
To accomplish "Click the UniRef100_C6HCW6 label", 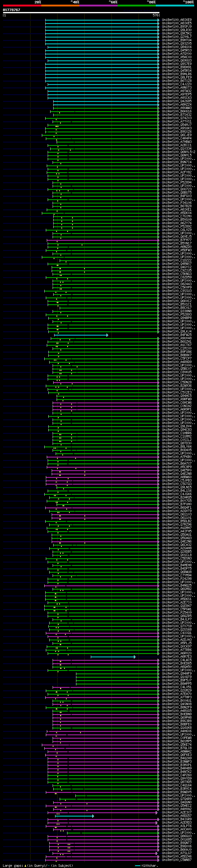I will pyautogui.click(x=177, y=403).
